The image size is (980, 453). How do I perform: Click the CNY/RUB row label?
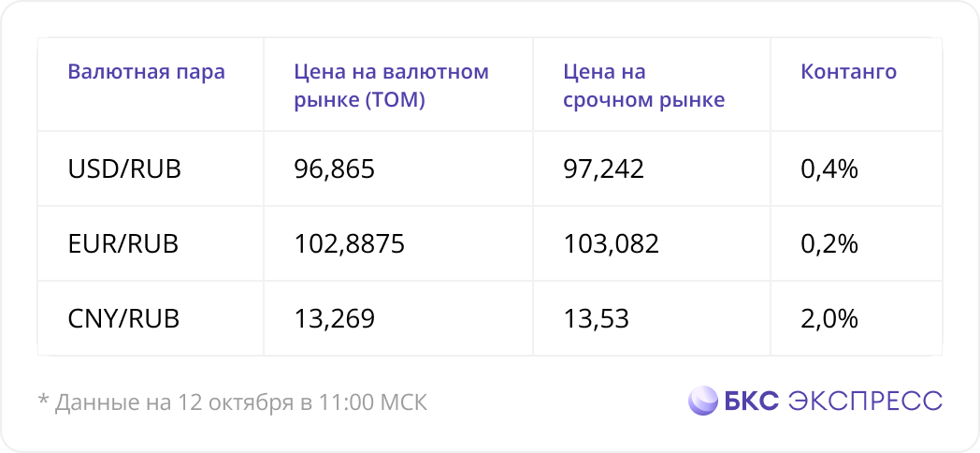(x=123, y=319)
